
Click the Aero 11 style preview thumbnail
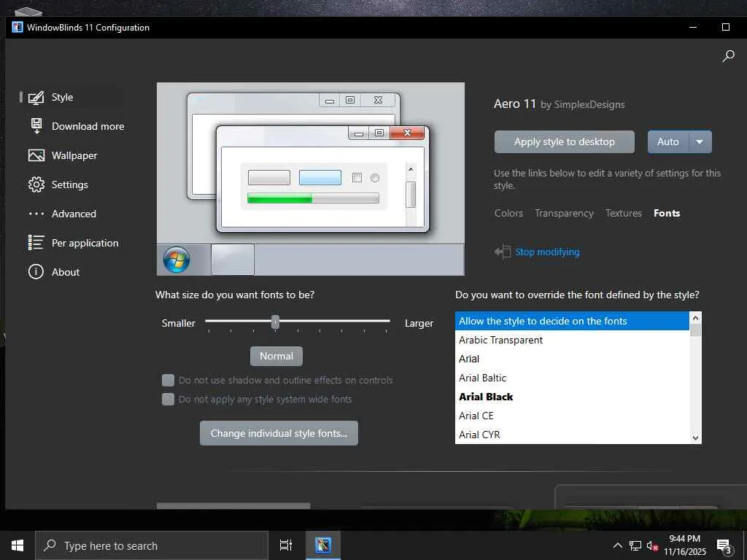point(311,179)
